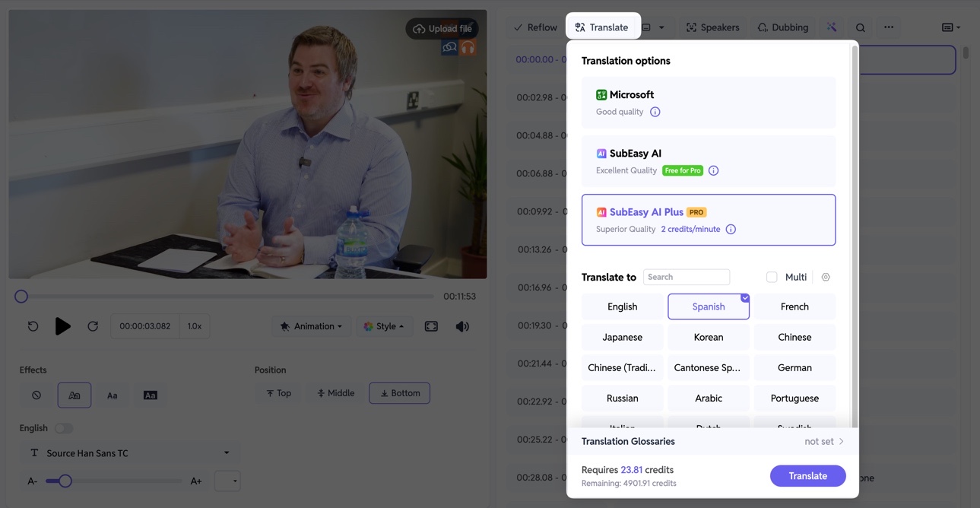Image resolution: width=980 pixels, height=508 pixels.
Task: Choose French as target language
Action: coord(794,306)
